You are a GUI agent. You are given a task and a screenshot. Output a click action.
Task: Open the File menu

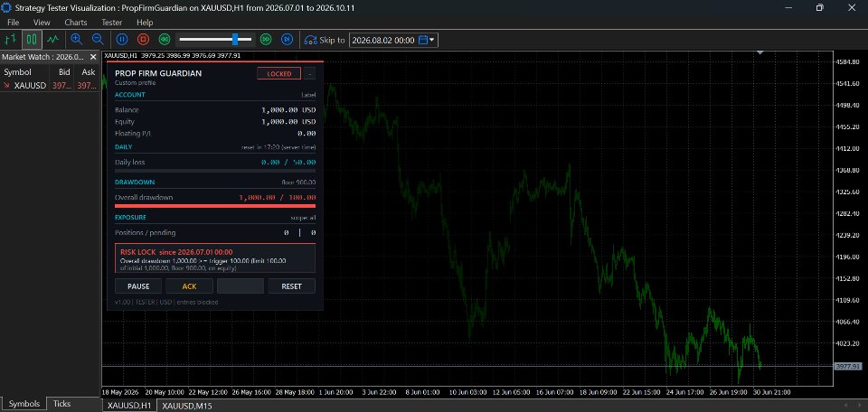14,23
